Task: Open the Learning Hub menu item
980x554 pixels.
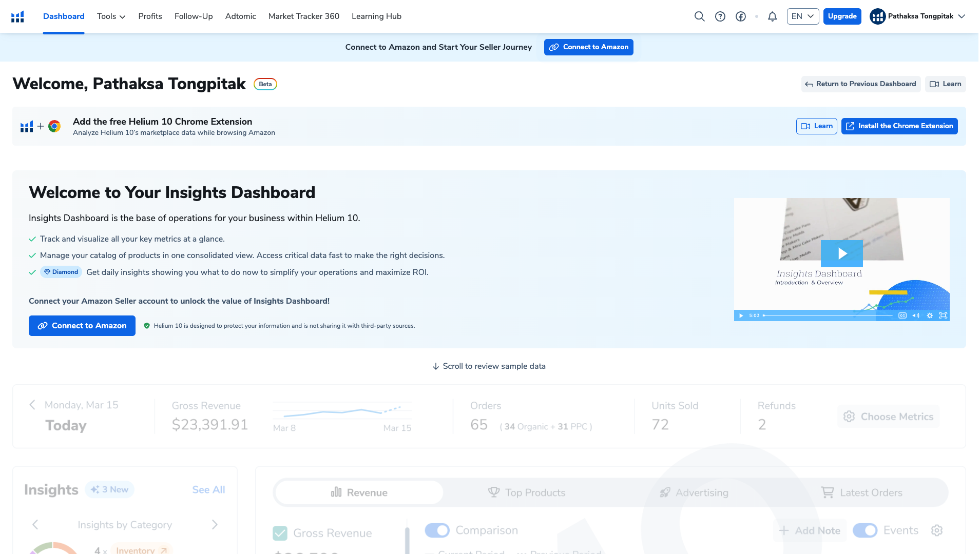Action: click(376, 16)
